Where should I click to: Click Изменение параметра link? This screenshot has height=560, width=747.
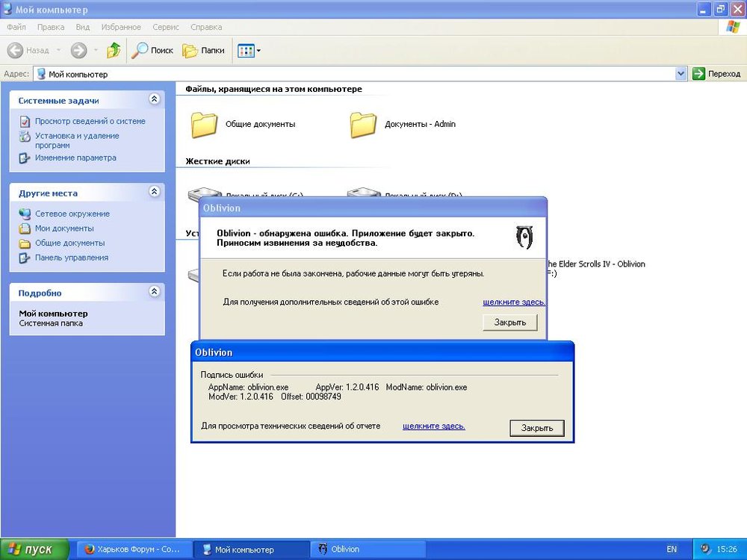coord(75,158)
